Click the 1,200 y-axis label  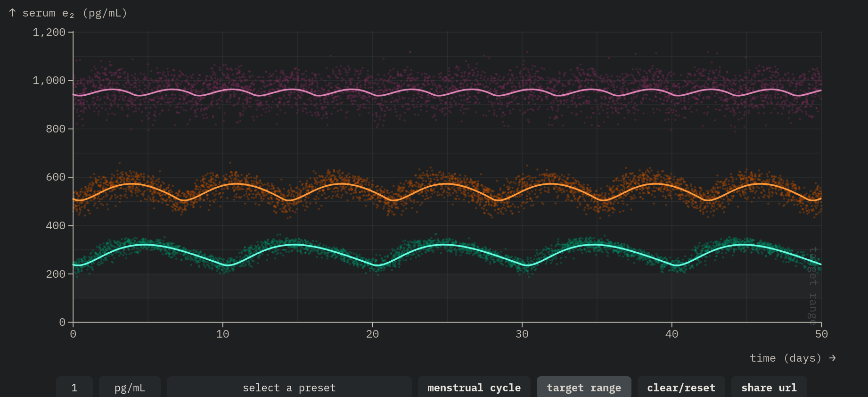[49, 32]
